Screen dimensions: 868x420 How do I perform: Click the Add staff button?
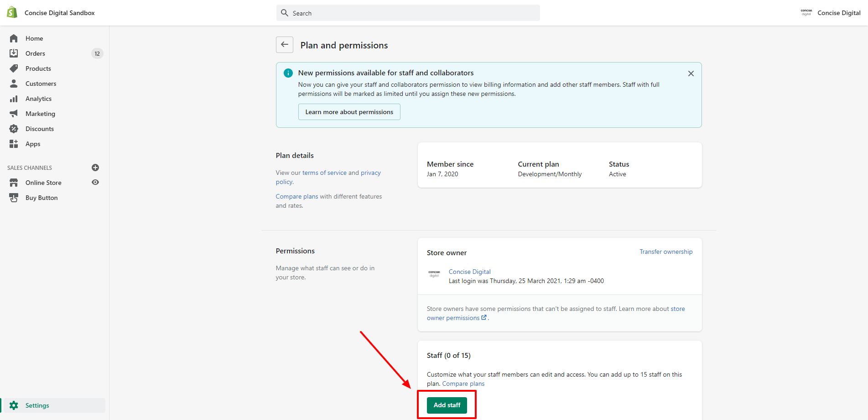pyautogui.click(x=447, y=405)
